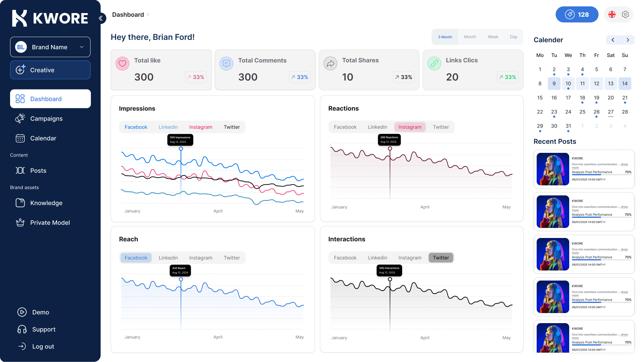Collapse the sidebar with double-chevron icon
Screen dimensions: 644x362
(x=101, y=18)
